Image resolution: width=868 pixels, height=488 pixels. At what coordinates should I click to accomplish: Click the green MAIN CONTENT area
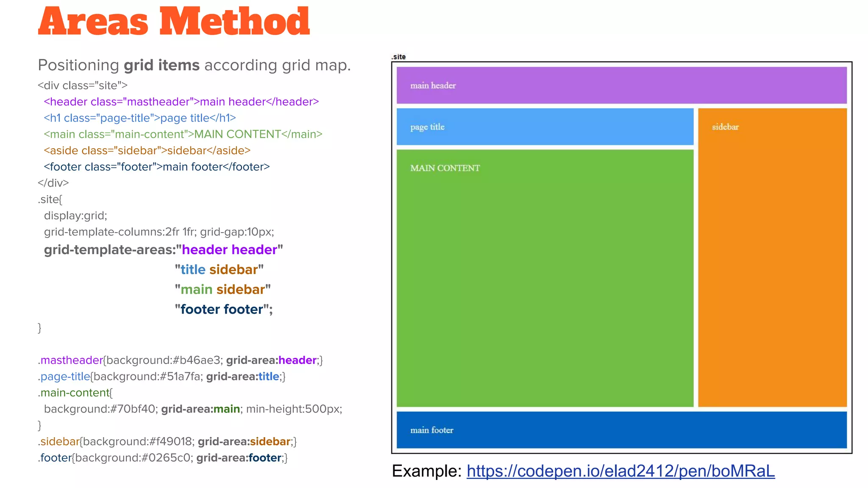545,278
